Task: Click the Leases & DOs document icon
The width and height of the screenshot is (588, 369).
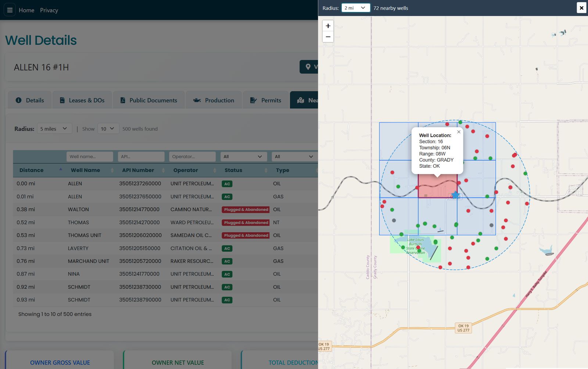Action: point(62,100)
